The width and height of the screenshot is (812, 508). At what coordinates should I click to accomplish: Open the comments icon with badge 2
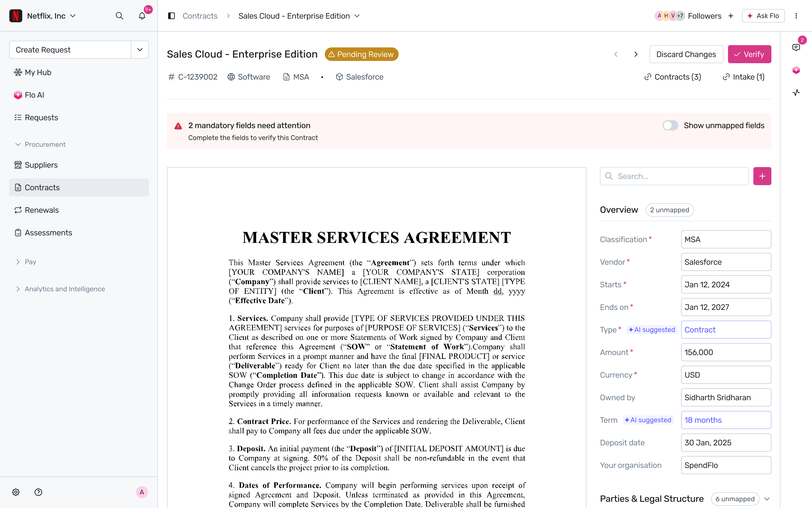point(796,47)
